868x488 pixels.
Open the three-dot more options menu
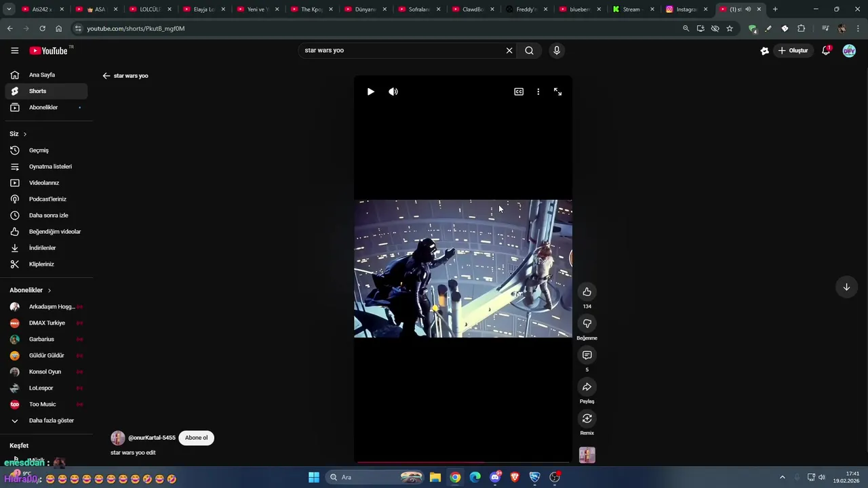pos(538,91)
